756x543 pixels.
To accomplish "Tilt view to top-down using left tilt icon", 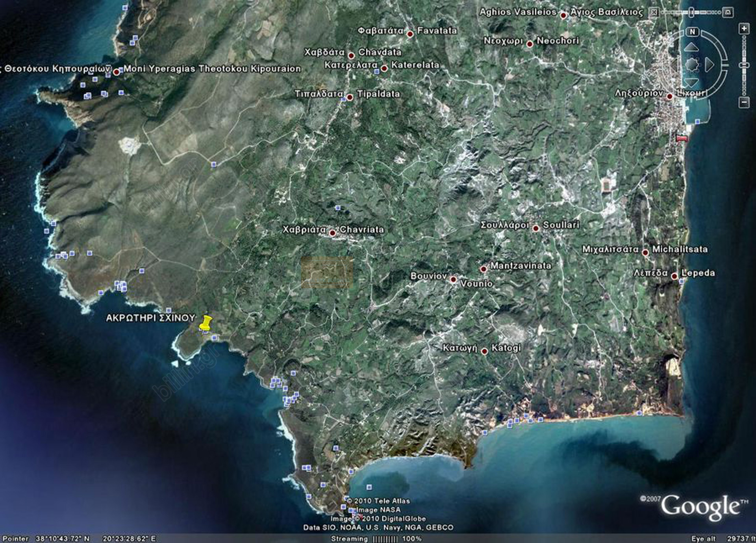I will click(654, 12).
